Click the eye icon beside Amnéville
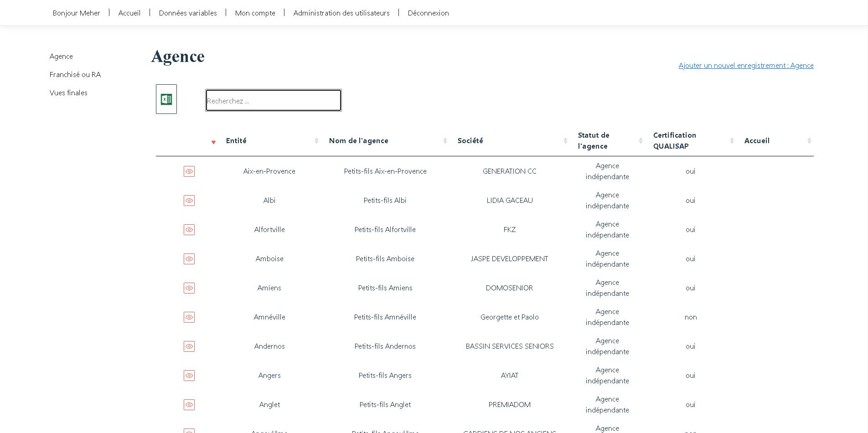The image size is (868, 433). (189, 317)
